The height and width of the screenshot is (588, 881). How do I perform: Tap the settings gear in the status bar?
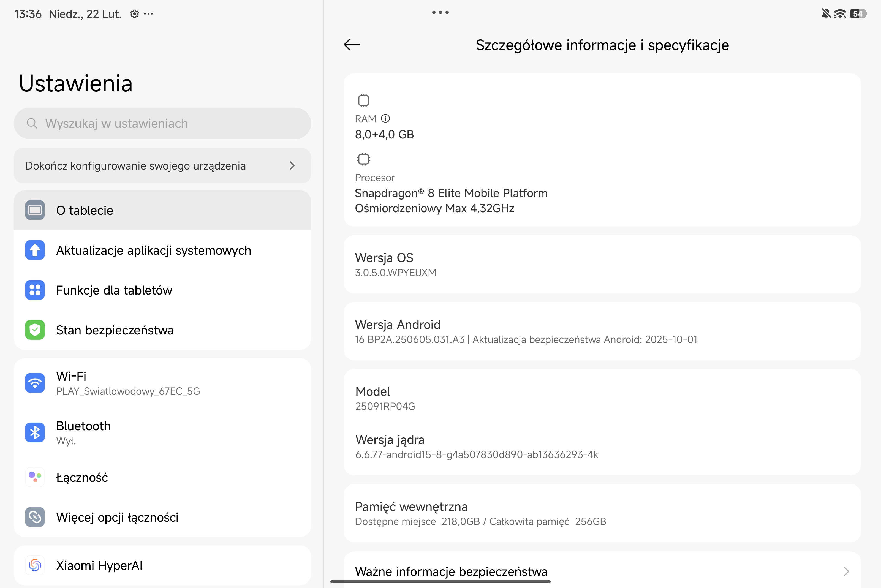pyautogui.click(x=134, y=14)
